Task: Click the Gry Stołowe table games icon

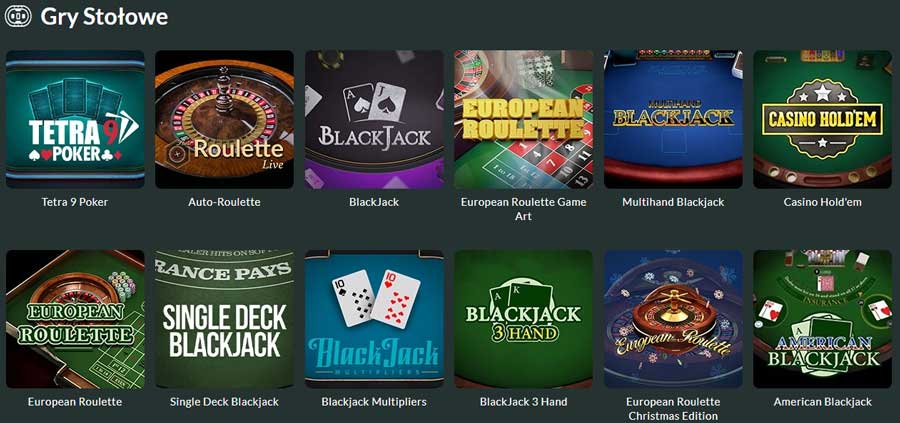Action: pyautogui.click(x=18, y=17)
